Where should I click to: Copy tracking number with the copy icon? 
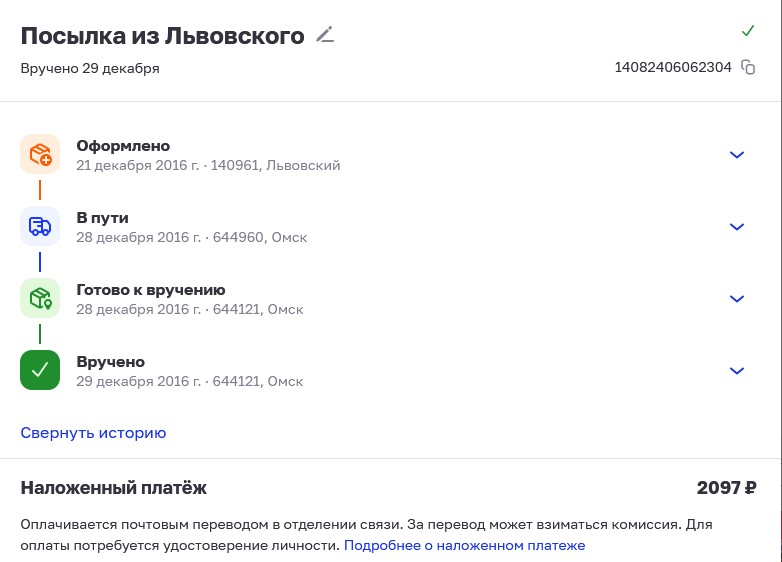click(x=748, y=67)
